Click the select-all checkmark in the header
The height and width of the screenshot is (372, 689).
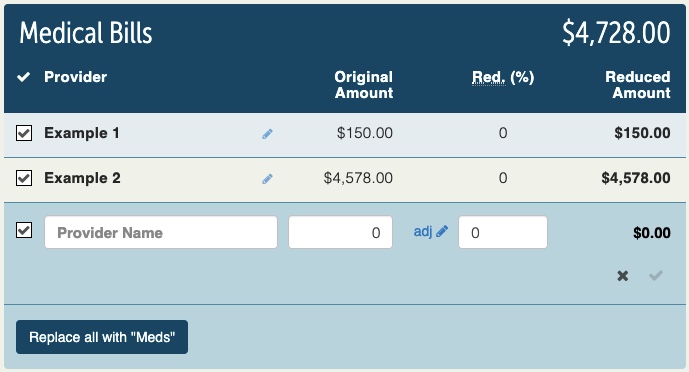[23, 77]
